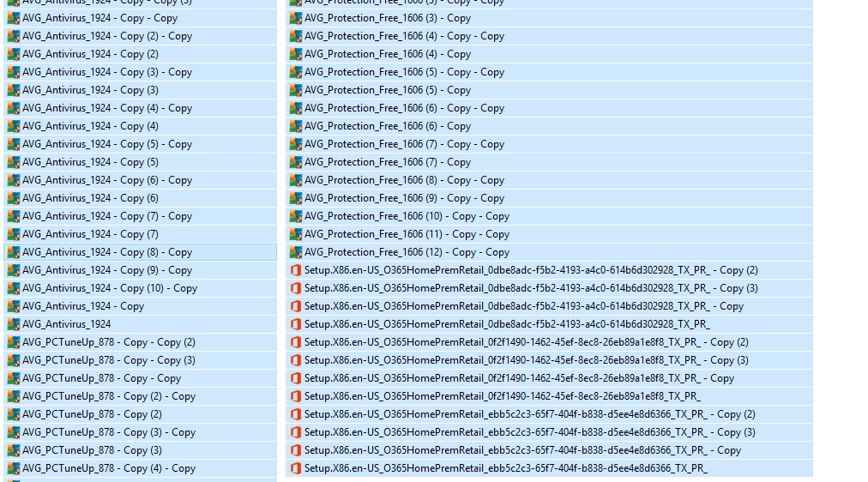Click the Office icon of Setup 0dbe8adc - Copy (2)
Screen dimensions: 868x482
(296, 270)
